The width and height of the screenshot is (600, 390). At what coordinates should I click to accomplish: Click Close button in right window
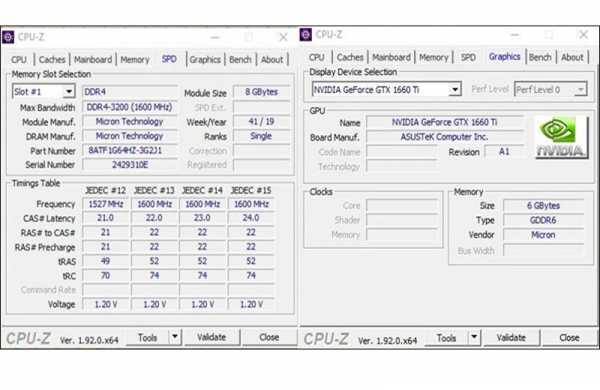(x=569, y=338)
